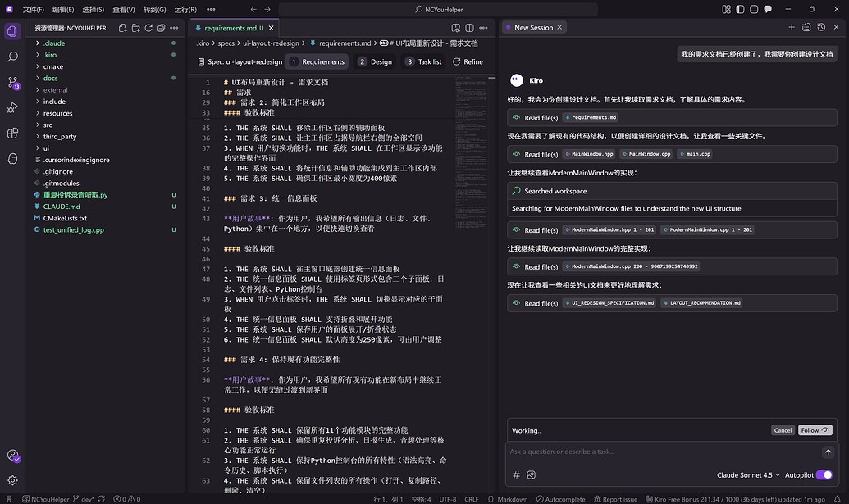Switch to the Design spec tab
The image size is (849, 504).
375,61
